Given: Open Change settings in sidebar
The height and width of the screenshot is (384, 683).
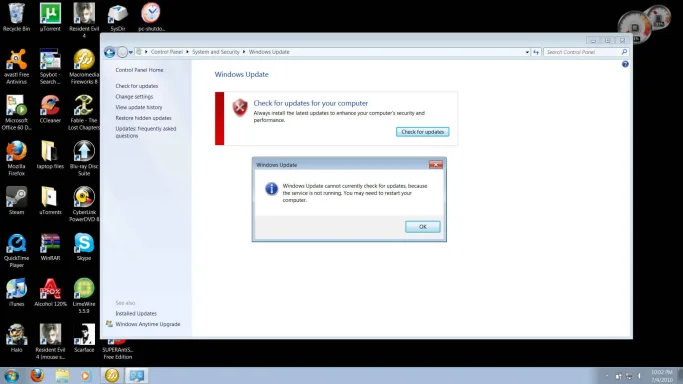Looking at the screenshot, I should click(x=134, y=97).
